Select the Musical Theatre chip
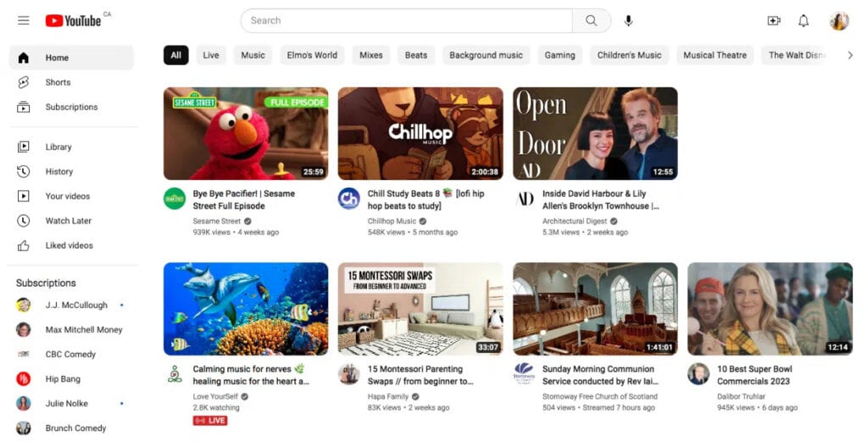This screenshot has height=447, width=868. tap(715, 55)
